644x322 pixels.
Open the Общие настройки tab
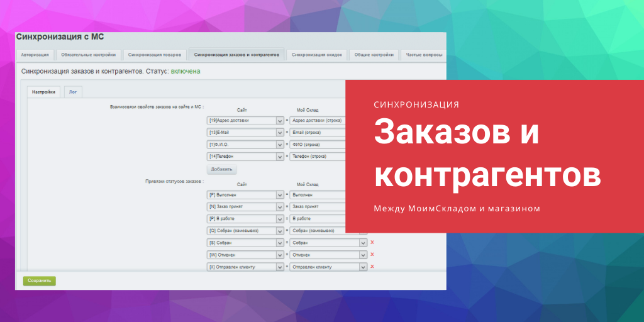(x=374, y=55)
